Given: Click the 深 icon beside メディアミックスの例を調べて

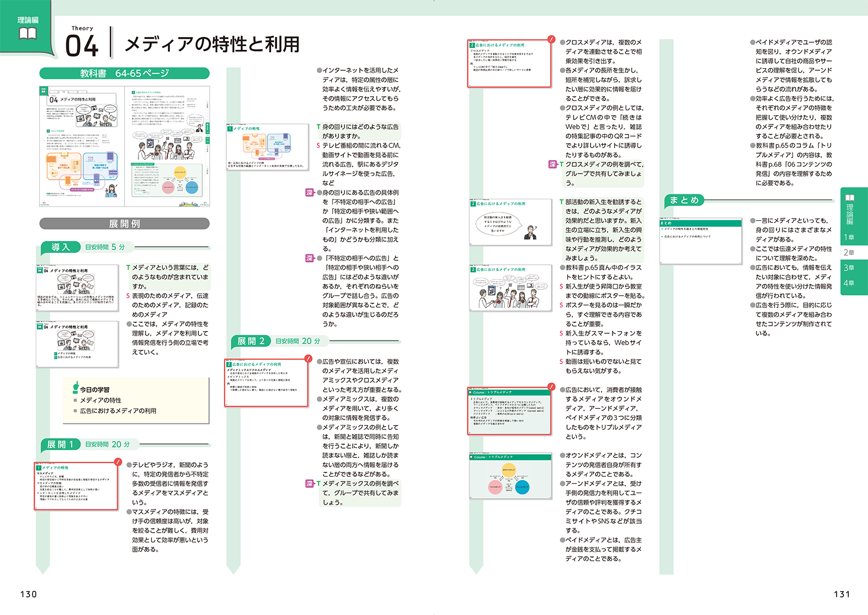Looking at the screenshot, I should 310,484.
